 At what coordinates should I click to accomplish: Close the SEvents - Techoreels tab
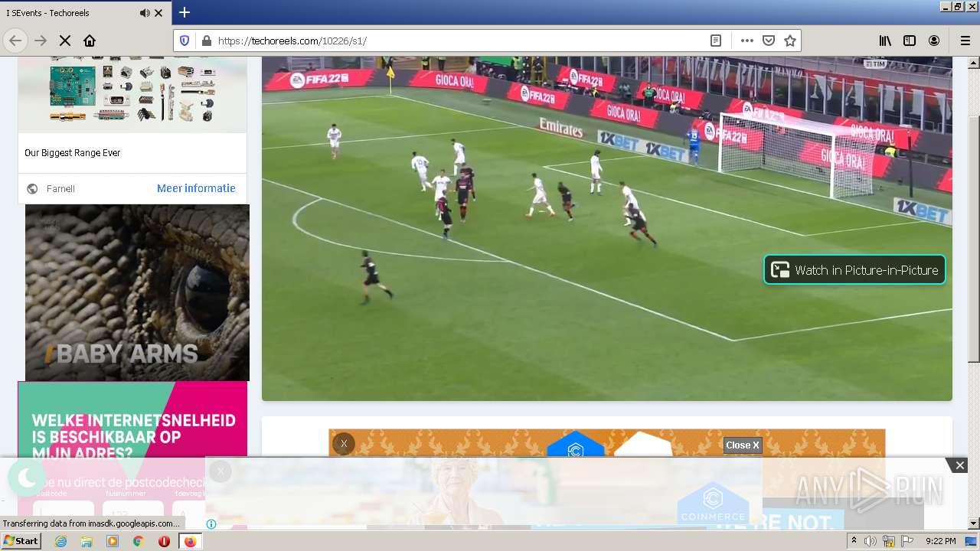coord(158,13)
